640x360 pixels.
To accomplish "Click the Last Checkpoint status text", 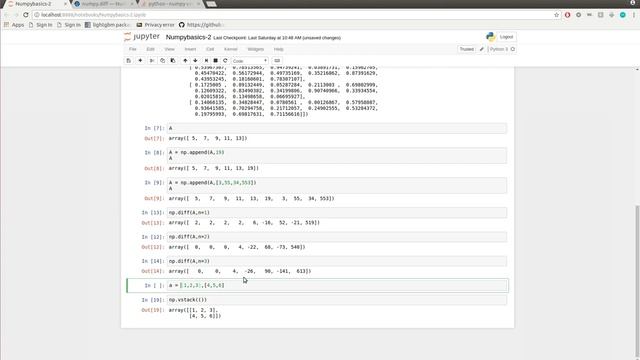I will [277, 38].
